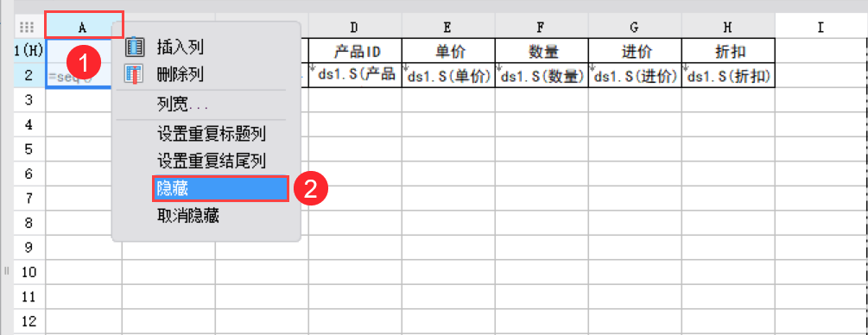Click the 折扣 header cell
The image size is (868, 335).
click(728, 51)
